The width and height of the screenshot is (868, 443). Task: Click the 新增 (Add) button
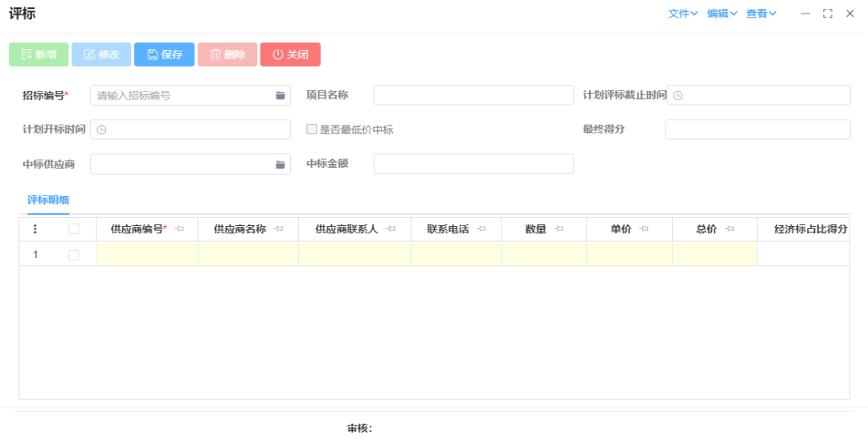[39, 54]
